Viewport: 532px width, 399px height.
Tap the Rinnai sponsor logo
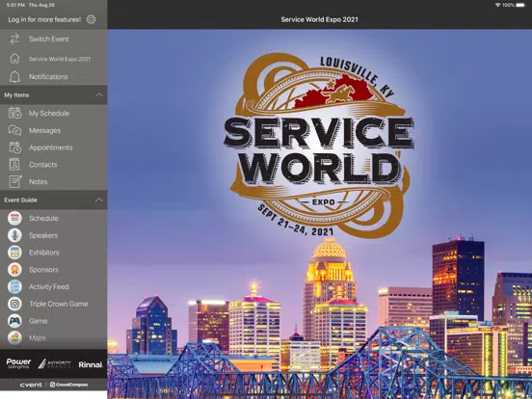point(91,364)
